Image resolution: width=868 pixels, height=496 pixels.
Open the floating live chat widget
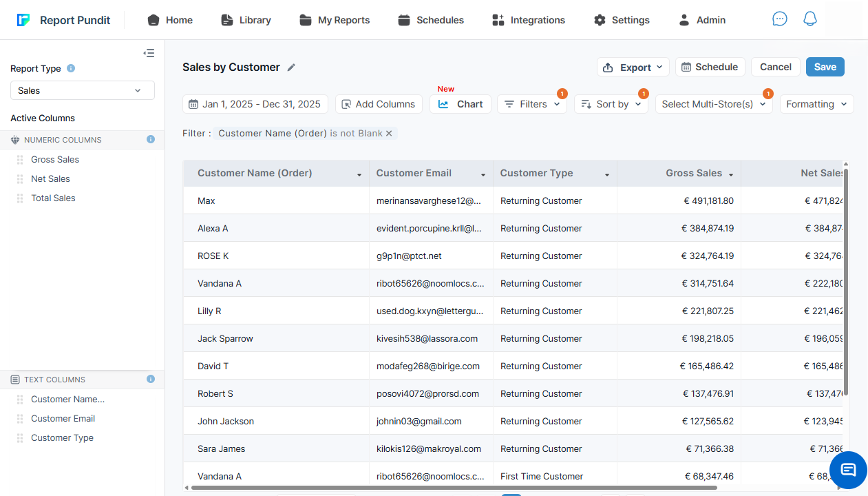848,470
